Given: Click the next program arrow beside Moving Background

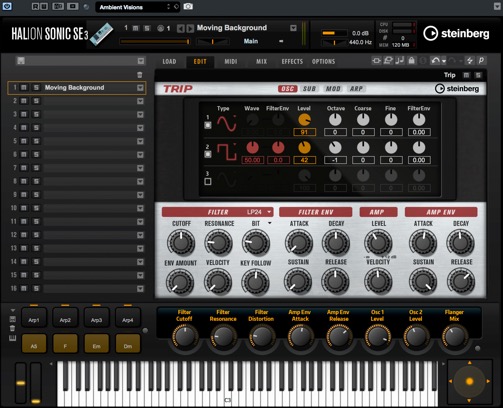Looking at the screenshot, I should click(x=190, y=28).
